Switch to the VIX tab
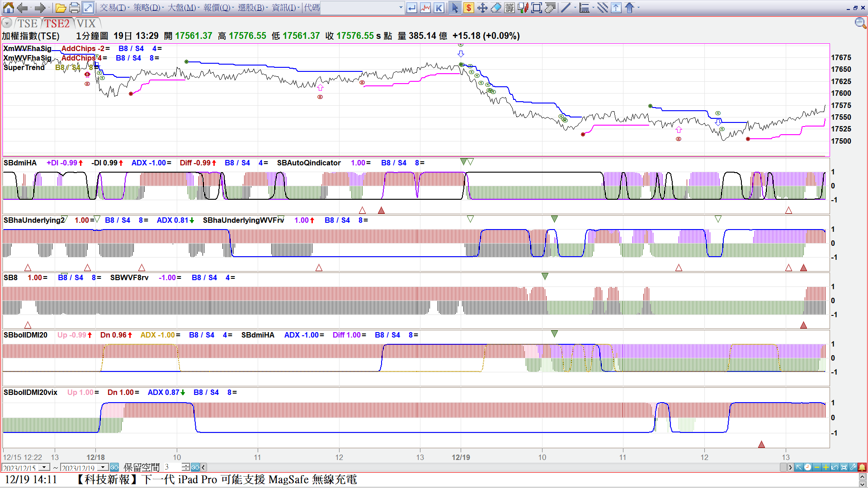Image resolution: width=868 pixels, height=488 pixels. click(86, 23)
